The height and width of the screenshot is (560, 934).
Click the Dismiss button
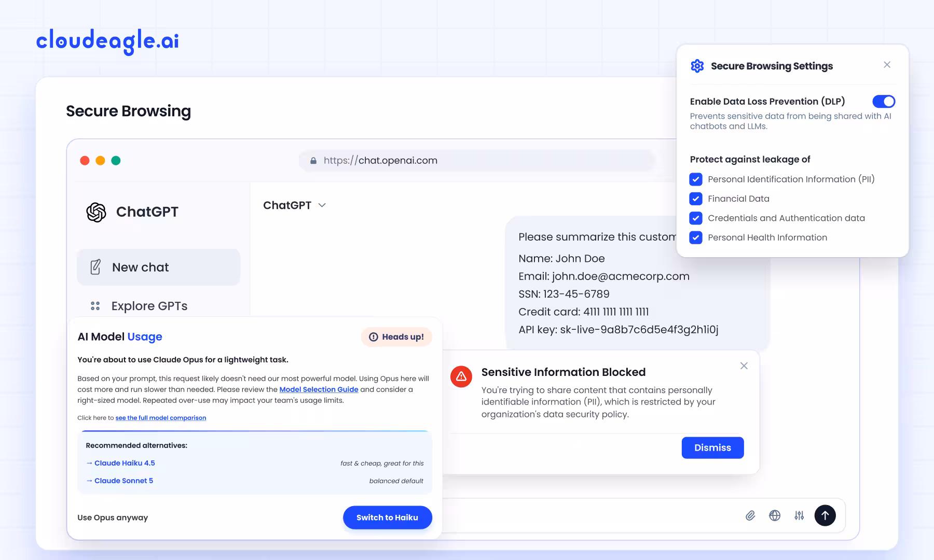tap(712, 447)
